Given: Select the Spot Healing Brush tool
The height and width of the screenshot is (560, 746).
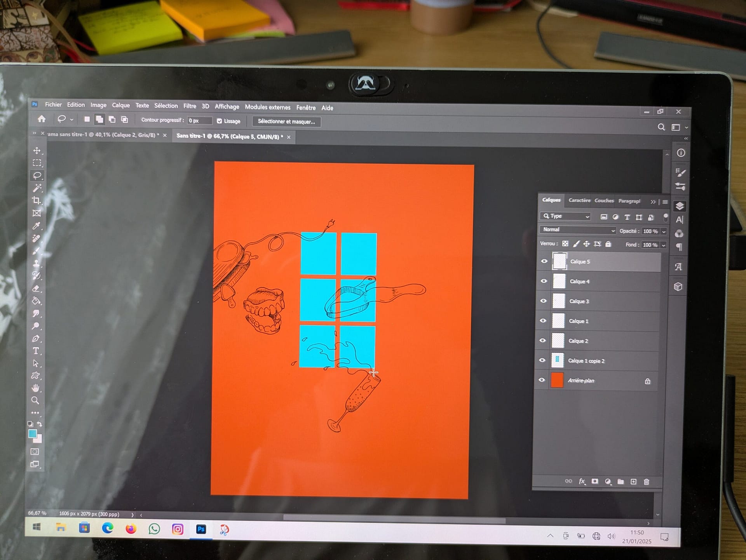Looking at the screenshot, I should pyautogui.click(x=37, y=238).
